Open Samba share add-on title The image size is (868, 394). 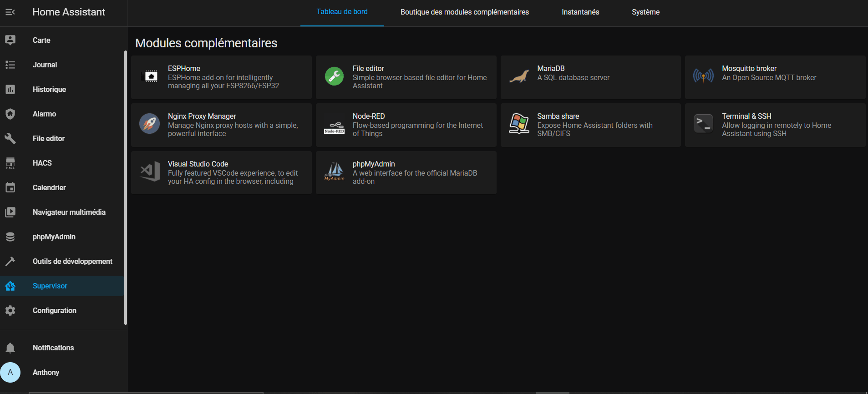pos(558,116)
